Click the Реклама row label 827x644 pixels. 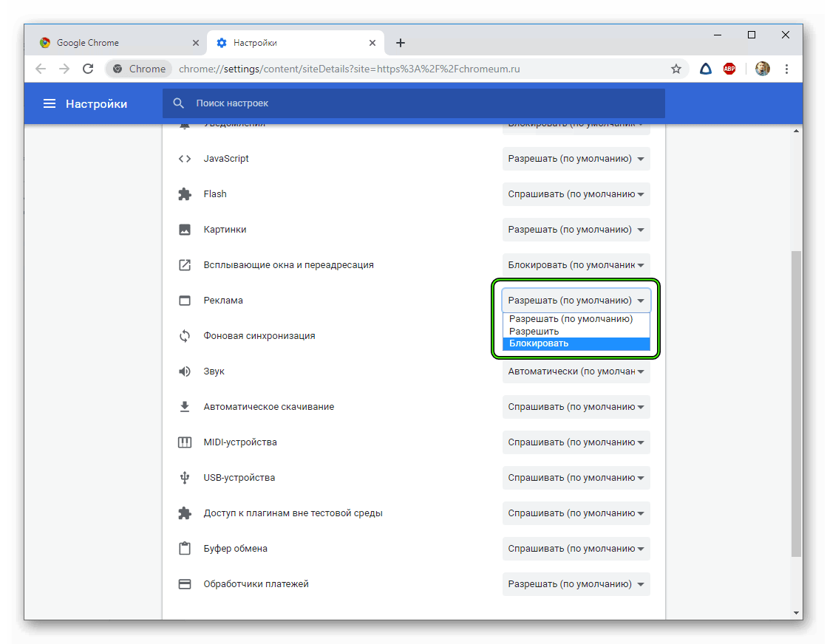[223, 301]
